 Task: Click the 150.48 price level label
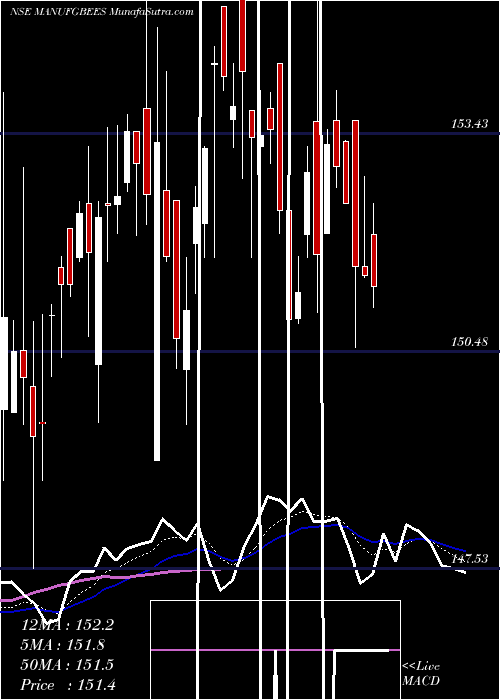coord(470,342)
